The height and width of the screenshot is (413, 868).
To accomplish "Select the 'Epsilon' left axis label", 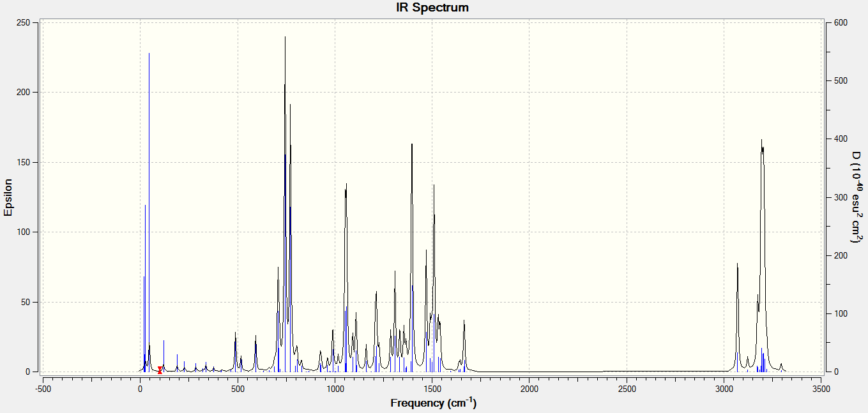I will [8, 197].
